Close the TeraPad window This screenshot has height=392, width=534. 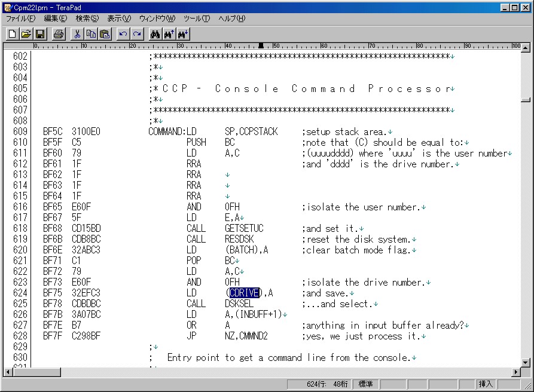pyautogui.click(x=526, y=8)
